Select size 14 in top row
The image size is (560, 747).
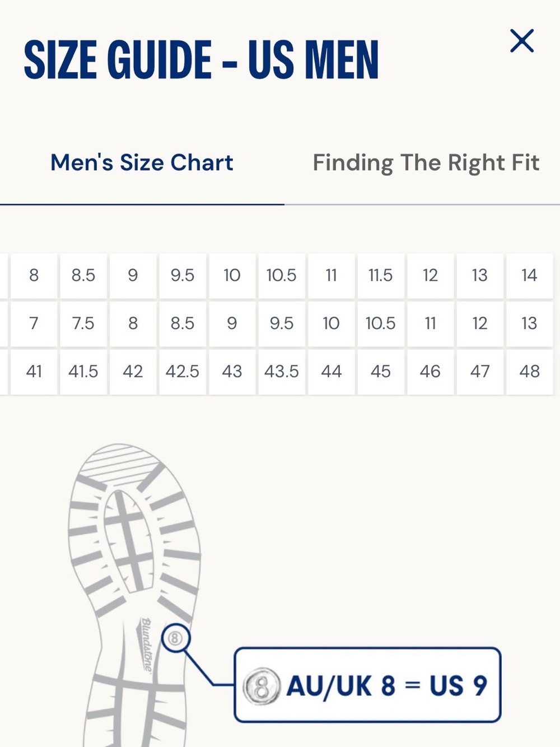(x=529, y=275)
